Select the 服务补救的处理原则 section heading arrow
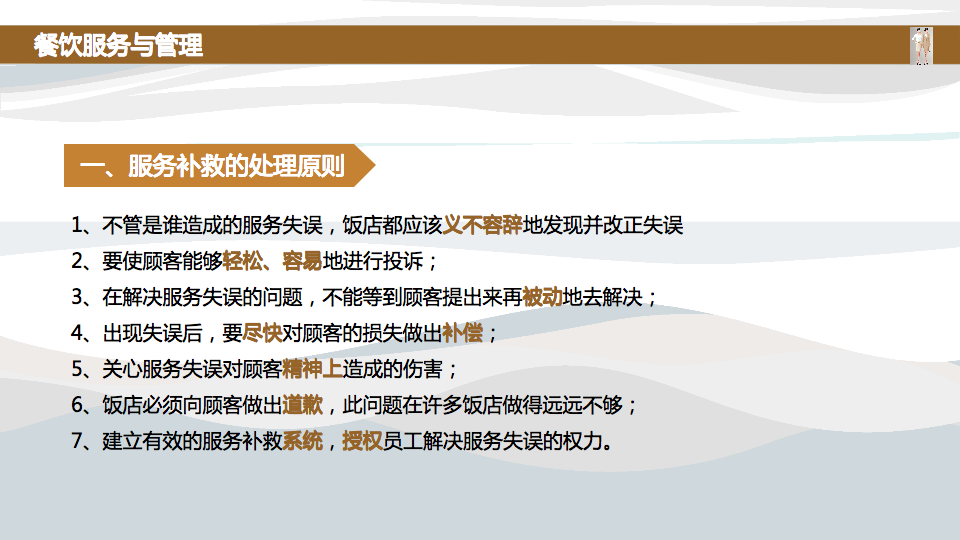 [219, 165]
